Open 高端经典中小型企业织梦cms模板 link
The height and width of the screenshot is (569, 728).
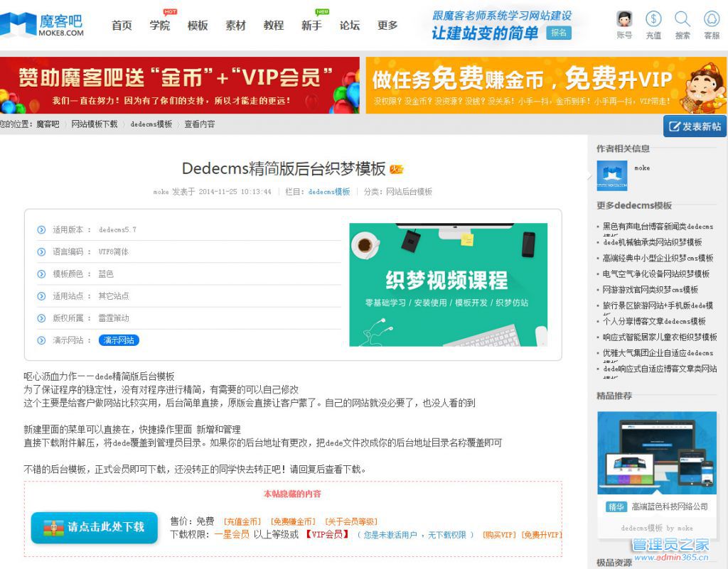pos(658,258)
